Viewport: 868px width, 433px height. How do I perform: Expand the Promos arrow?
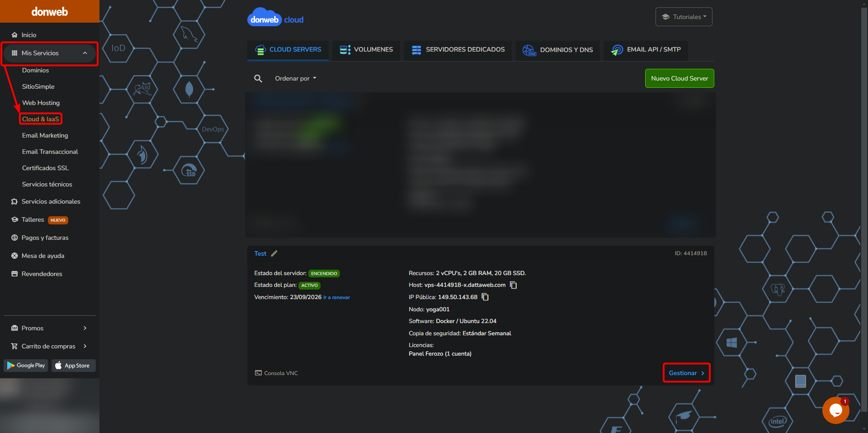[x=85, y=328]
